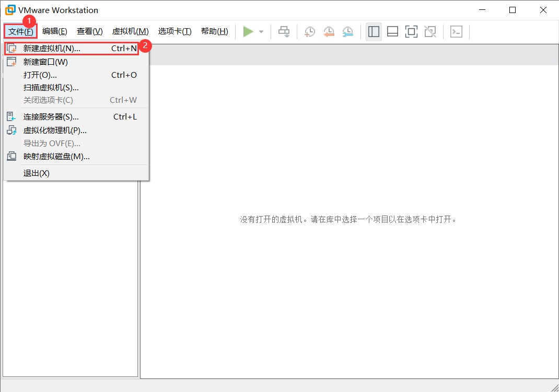Choose 退出(X) to exit
This screenshot has width=559, height=392.
pos(76,173)
